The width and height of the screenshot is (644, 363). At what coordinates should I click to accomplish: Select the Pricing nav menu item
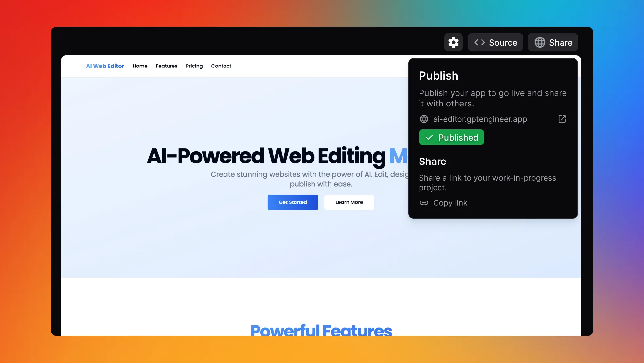[194, 66]
